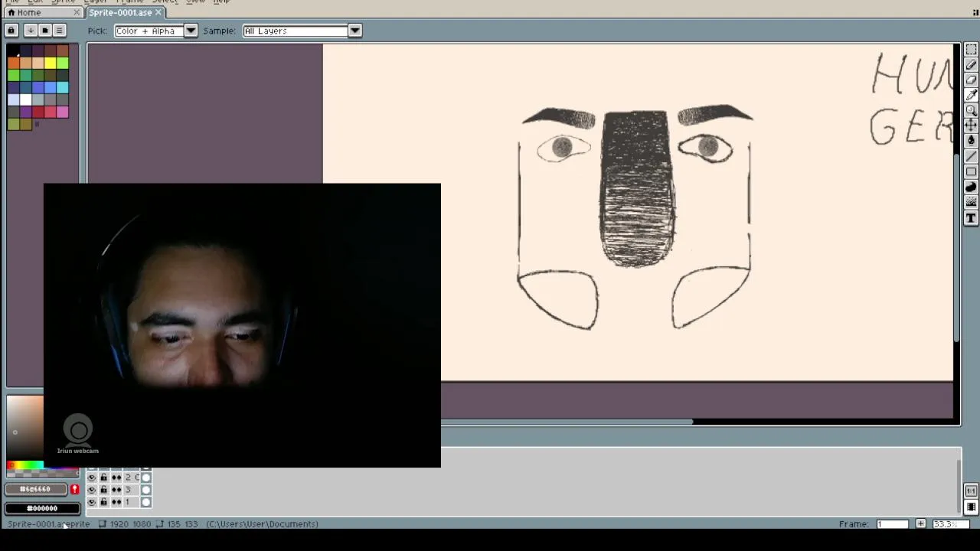Pick the cyan palette swatch
This screenshot has width=980, height=551.
pyautogui.click(x=62, y=87)
